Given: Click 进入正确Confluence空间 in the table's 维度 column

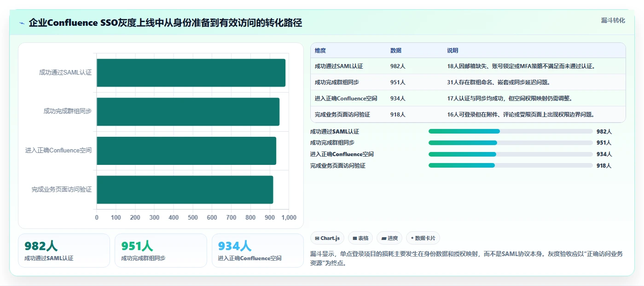Looking at the screenshot, I should (346, 99).
